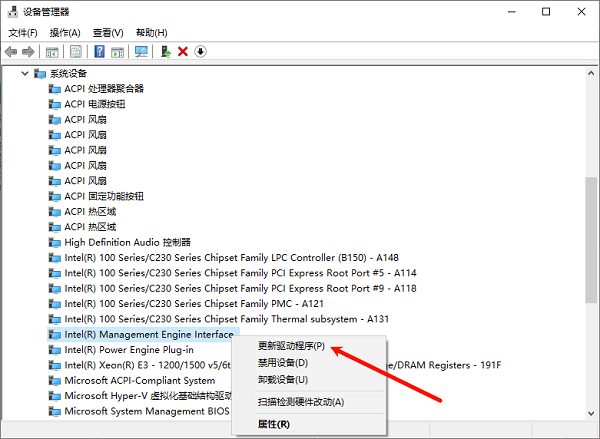Collapse the 系统设备 tree category
The height and width of the screenshot is (439, 600).
tap(24, 74)
